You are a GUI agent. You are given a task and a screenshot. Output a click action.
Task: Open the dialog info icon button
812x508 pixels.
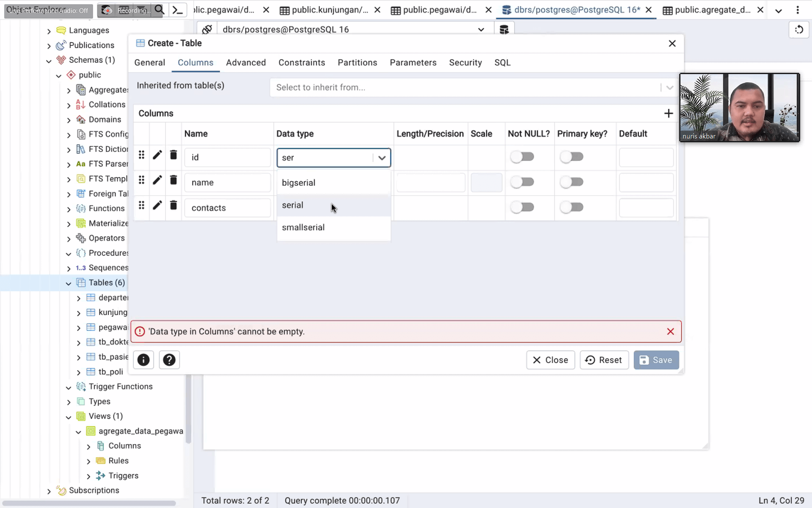pyautogui.click(x=143, y=360)
